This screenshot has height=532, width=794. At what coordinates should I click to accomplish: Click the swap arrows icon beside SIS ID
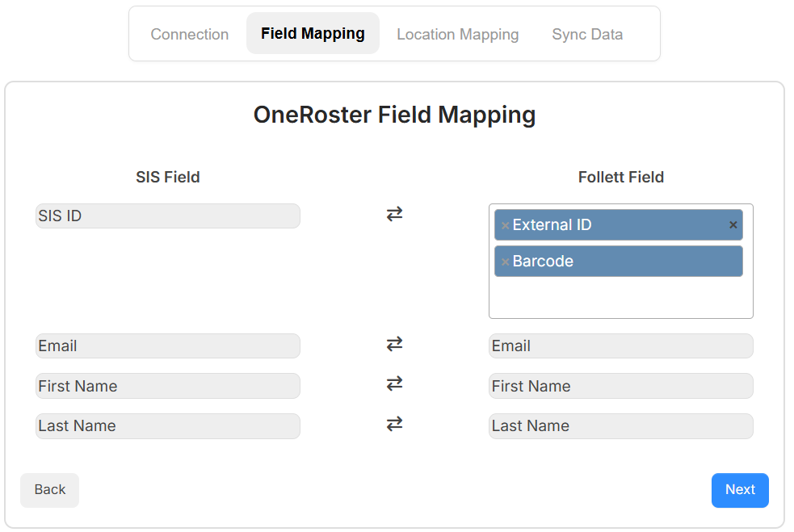coord(394,214)
